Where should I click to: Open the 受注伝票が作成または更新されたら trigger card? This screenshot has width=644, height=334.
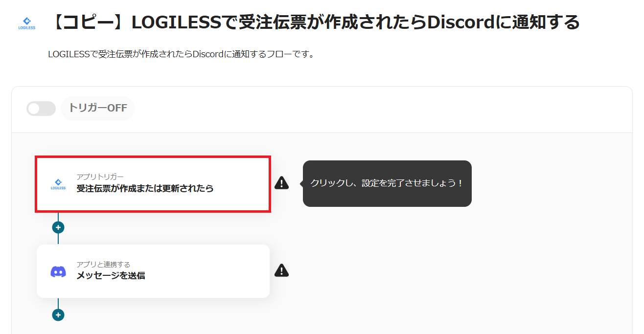pyautogui.click(x=153, y=184)
